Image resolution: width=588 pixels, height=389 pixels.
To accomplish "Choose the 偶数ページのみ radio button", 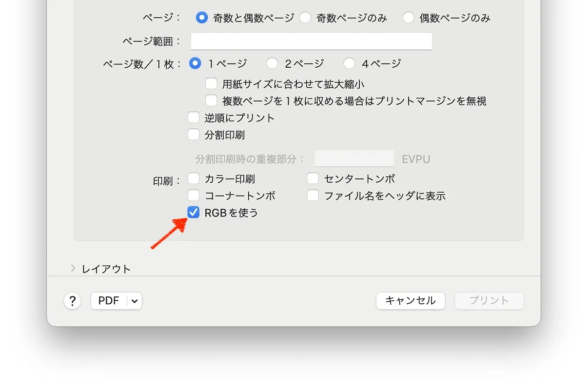I will pos(409,18).
